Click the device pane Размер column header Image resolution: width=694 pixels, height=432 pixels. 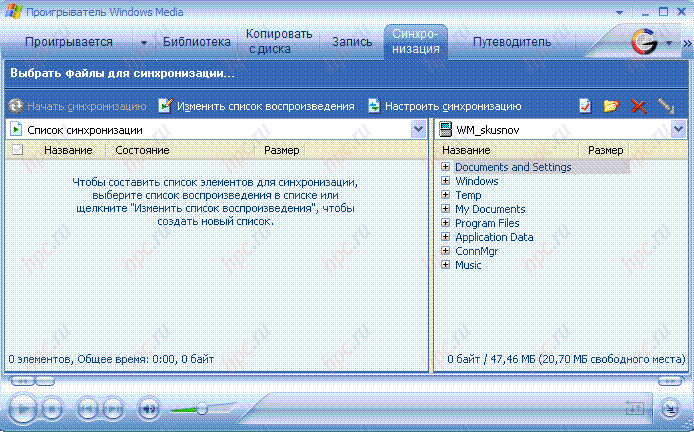click(x=605, y=150)
